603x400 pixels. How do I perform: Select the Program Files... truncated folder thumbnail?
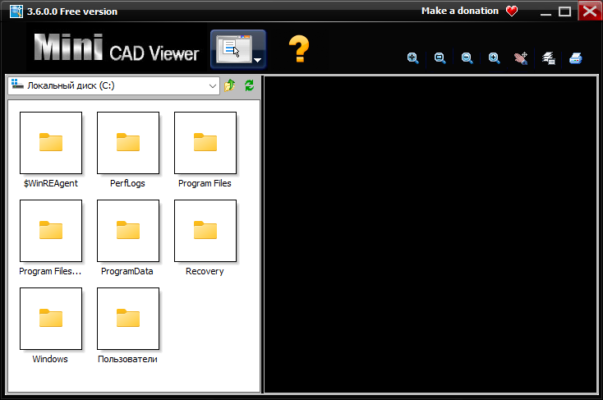51,230
